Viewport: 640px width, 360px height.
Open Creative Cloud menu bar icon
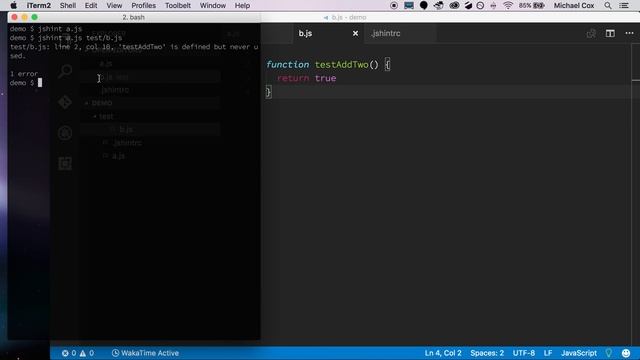click(x=454, y=6)
